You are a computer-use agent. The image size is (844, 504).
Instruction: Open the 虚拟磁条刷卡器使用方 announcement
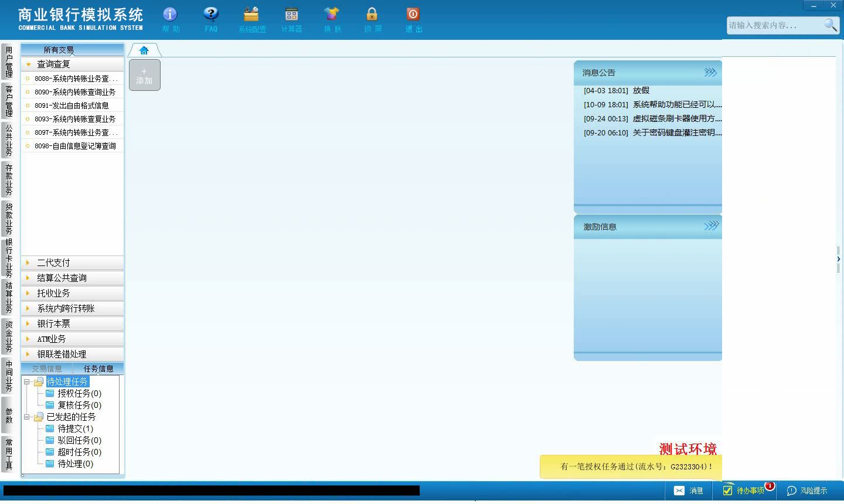point(677,118)
